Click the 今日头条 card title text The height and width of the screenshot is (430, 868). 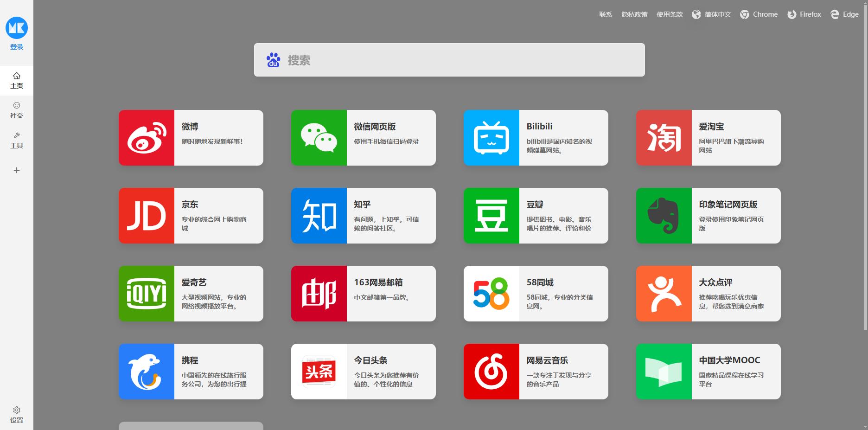[x=370, y=360]
